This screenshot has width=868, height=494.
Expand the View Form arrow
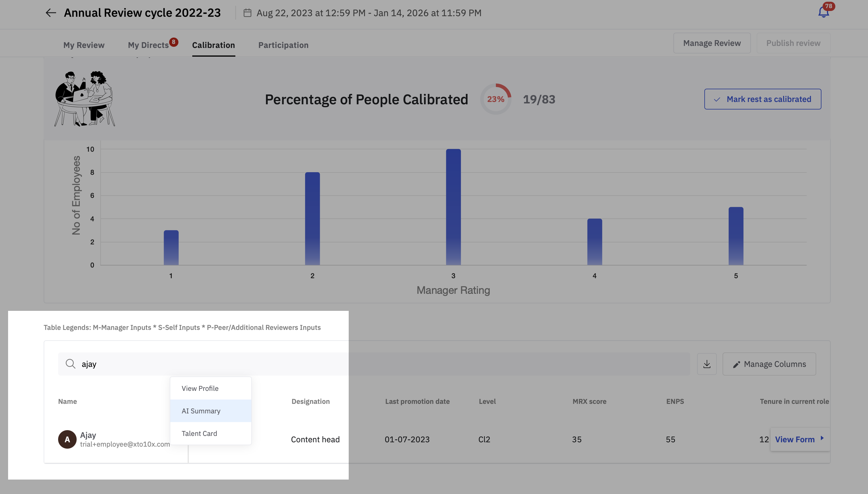coord(822,438)
